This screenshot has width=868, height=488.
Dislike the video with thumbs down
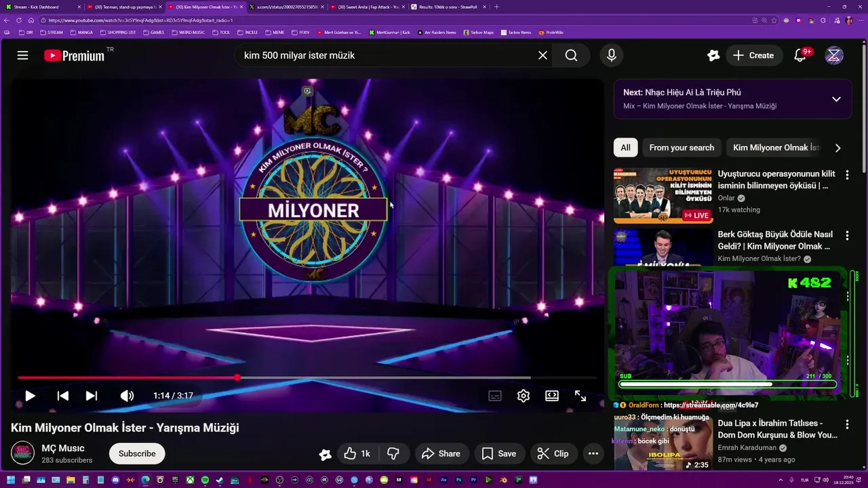[x=393, y=453]
